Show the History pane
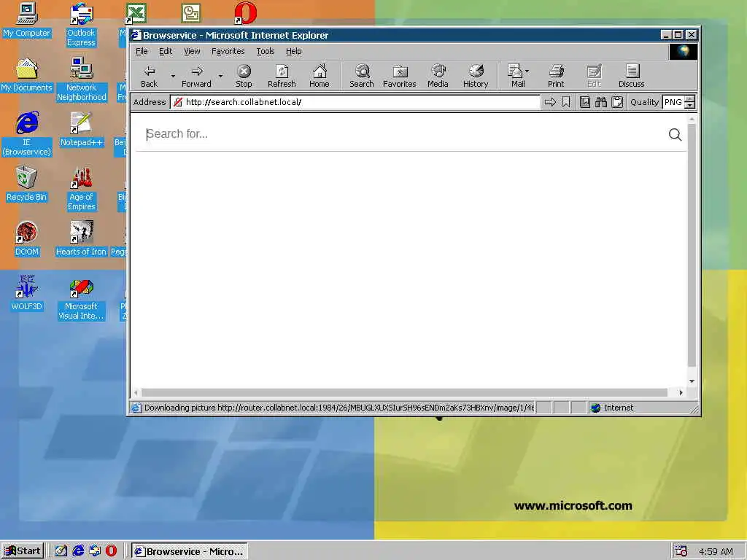Viewport: 747px width, 560px height. (476, 76)
